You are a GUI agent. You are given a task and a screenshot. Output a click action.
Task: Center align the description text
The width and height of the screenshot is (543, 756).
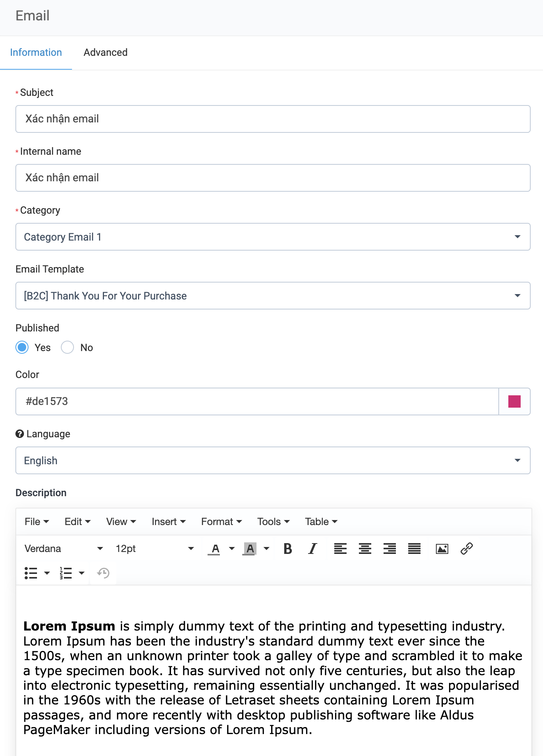365,549
